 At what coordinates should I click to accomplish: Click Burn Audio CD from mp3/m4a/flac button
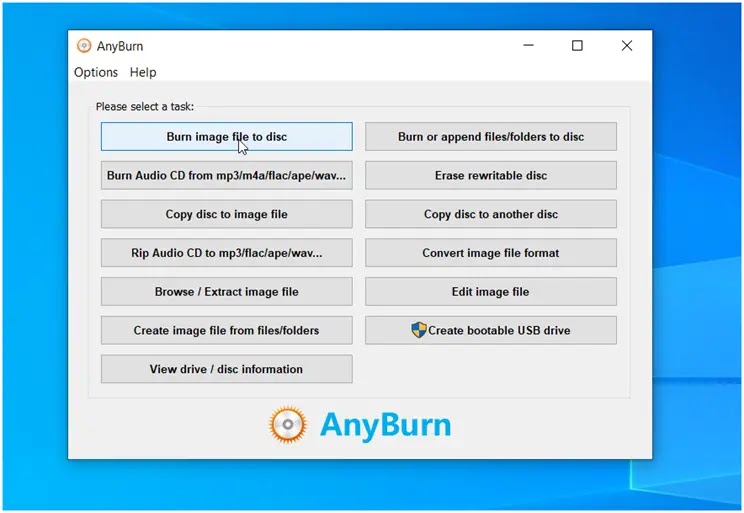[x=226, y=176]
